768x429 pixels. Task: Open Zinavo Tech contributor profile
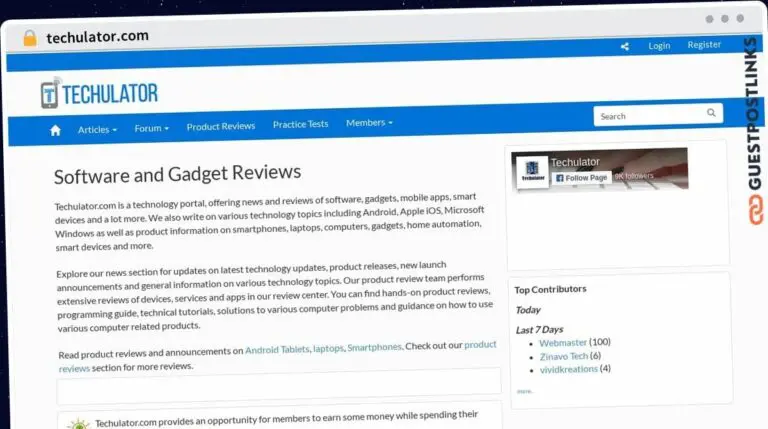[564, 357]
